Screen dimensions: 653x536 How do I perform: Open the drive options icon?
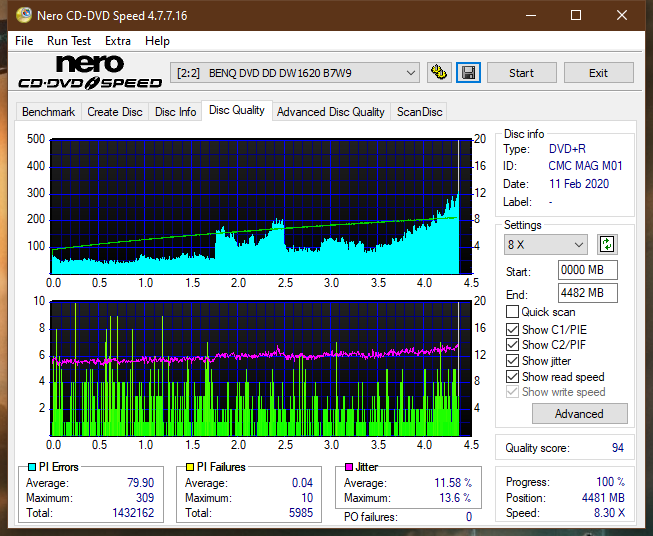tap(439, 73)
